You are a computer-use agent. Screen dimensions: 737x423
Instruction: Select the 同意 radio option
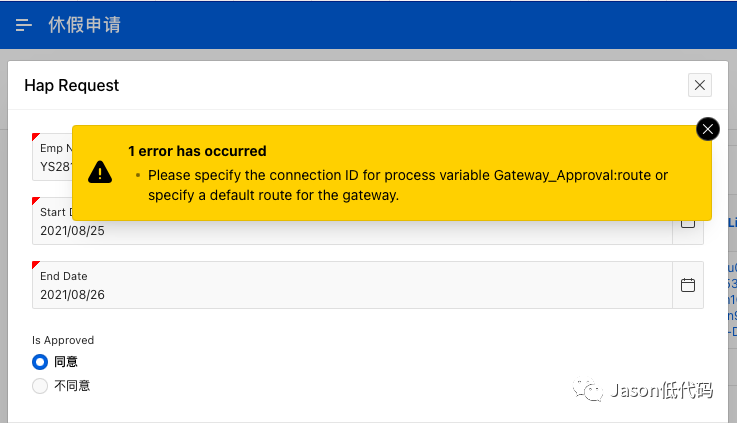[x=40, y=362]
